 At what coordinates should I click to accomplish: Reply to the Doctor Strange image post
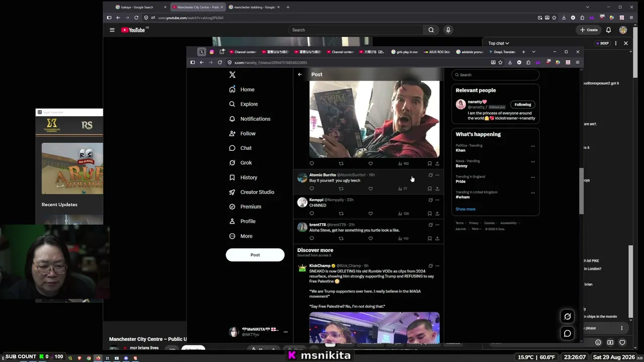(x=312, y=163)
